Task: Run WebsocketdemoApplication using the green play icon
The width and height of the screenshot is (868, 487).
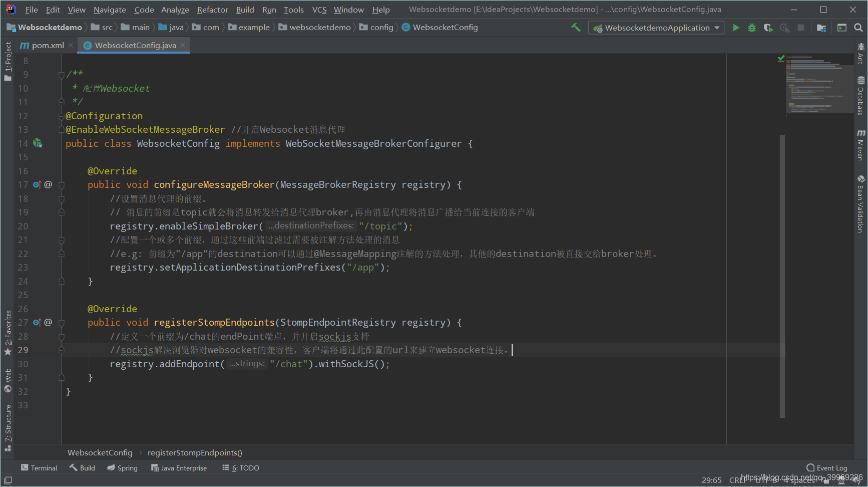Action: tap(736, 28)
